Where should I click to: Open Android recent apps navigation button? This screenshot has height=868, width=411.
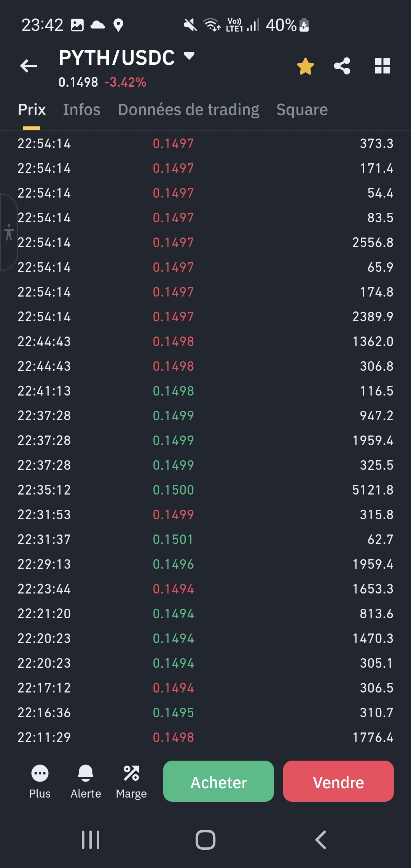pyautogui.click(x=91, y=840)
